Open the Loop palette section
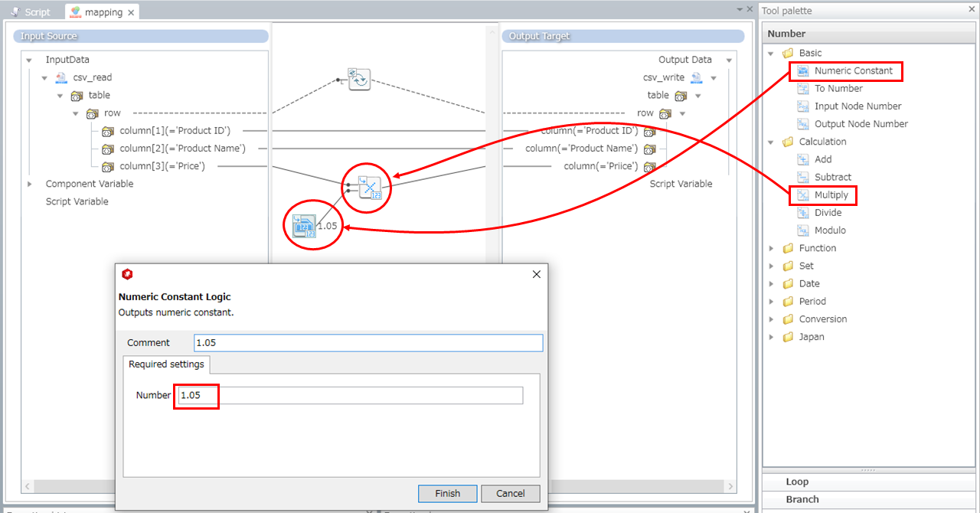The width and height of the screenshot is (980, 513). (x=797, y=482)
